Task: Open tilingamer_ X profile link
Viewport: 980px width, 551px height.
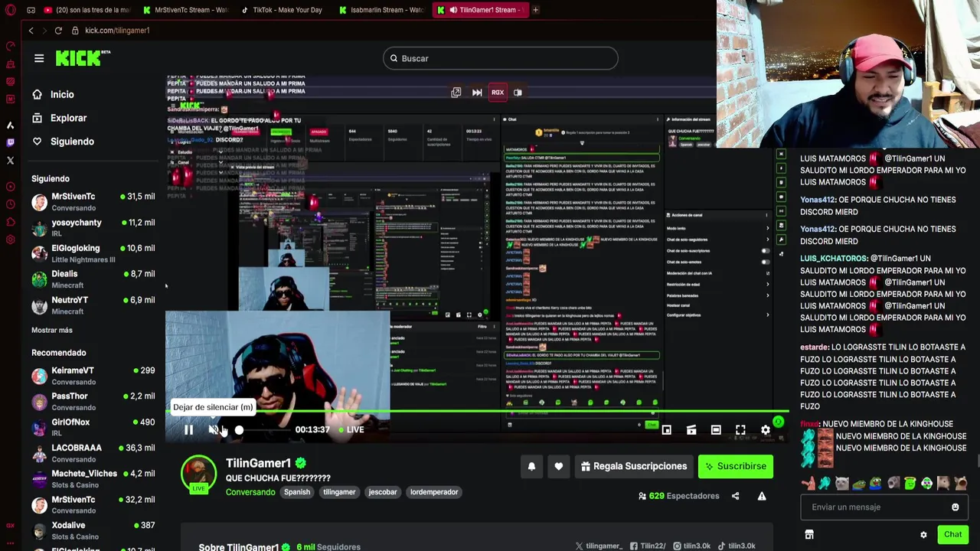Action: point(599,546)
